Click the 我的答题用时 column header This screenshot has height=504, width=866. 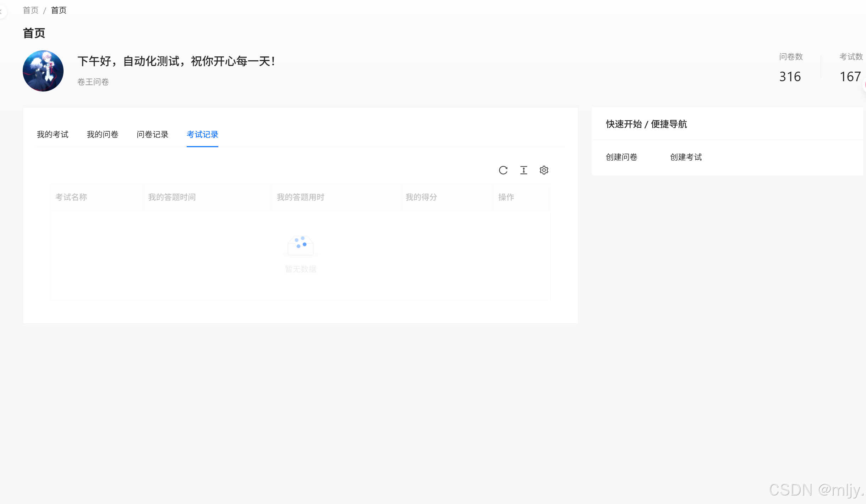(x=301, y=197)
